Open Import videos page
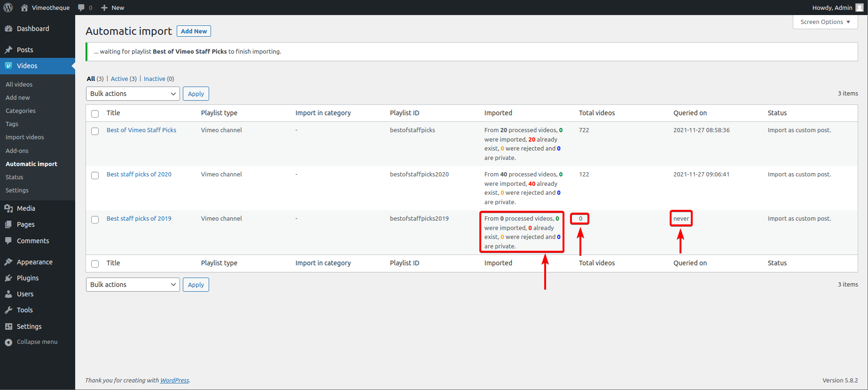This screenshot has height=390, width=868. coord(25,137)
